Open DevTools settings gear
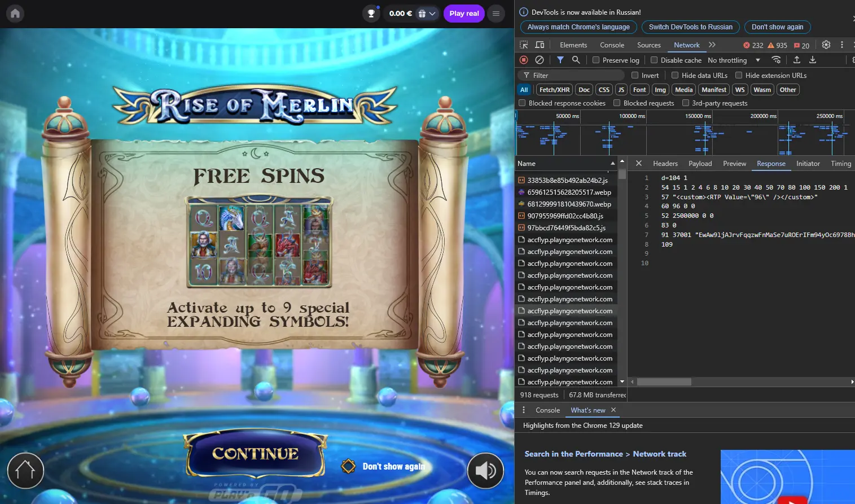855x504 pixels. [826, 45]
